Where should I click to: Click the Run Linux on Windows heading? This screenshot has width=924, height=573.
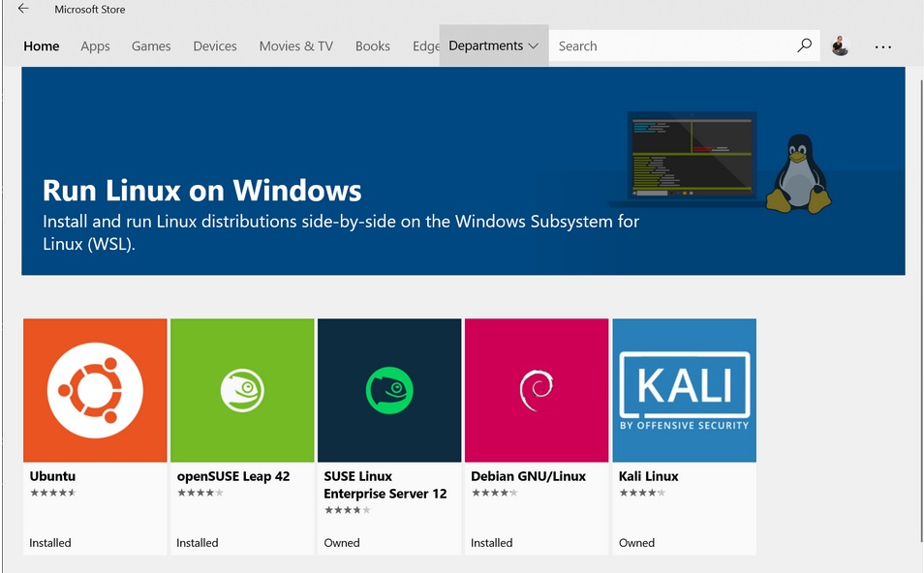[x=202, y=191]
